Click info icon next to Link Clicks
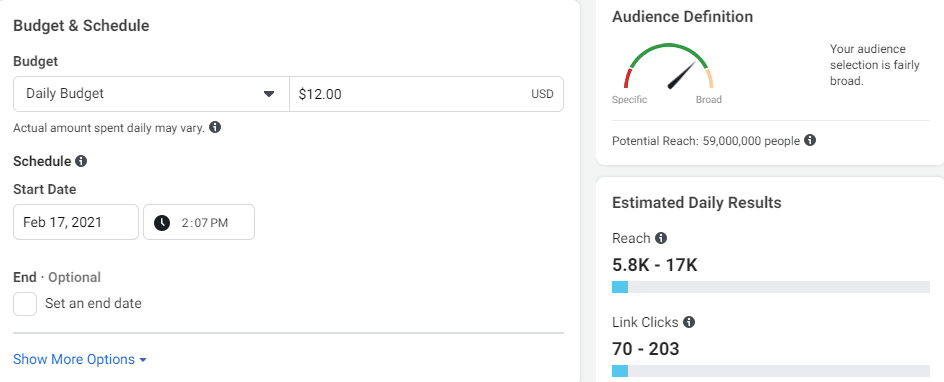The height and width of the screenshot is (382, 944). coord(689,322)
